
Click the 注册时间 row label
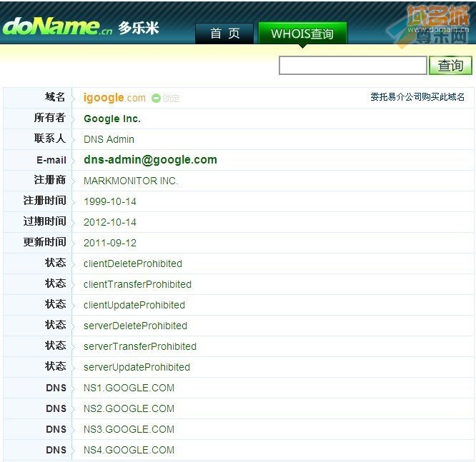coord(44,201)
